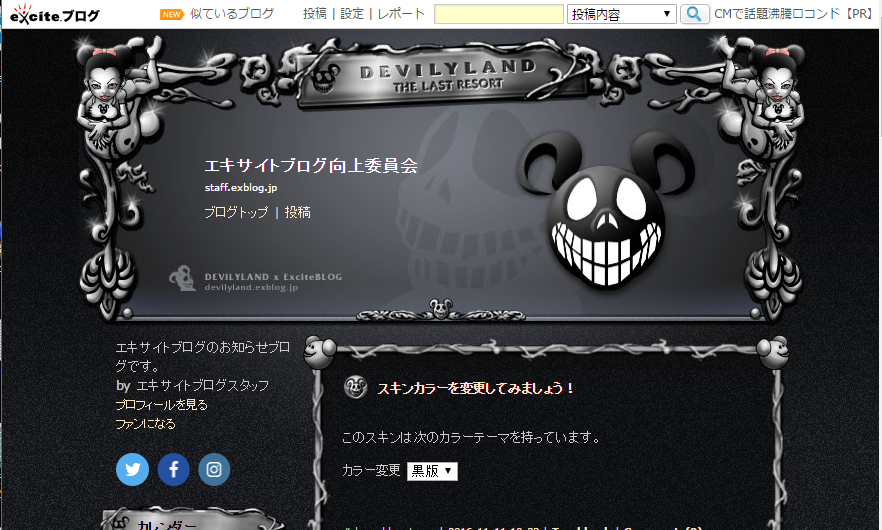Click the エキサイトブログのお知らせブログです description text
This screenshot has height=530, width=882.
(202, 356)
